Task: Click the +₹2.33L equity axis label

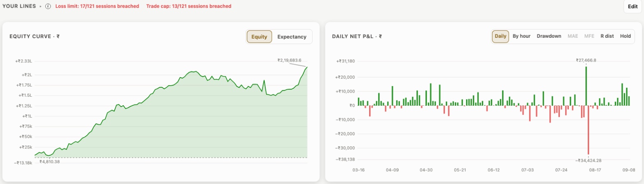Action: click(x=23, y=61)
